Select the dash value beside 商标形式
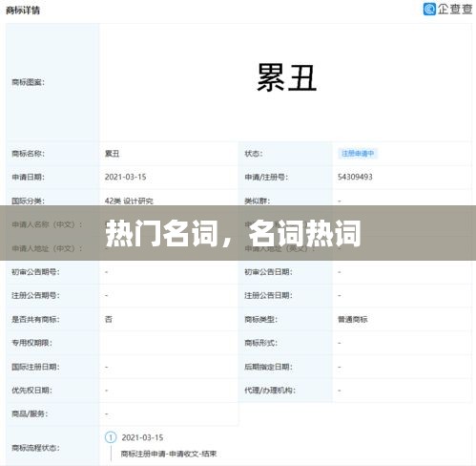The image size is (476, 466). pyautogui.click(x=340, y=343)
